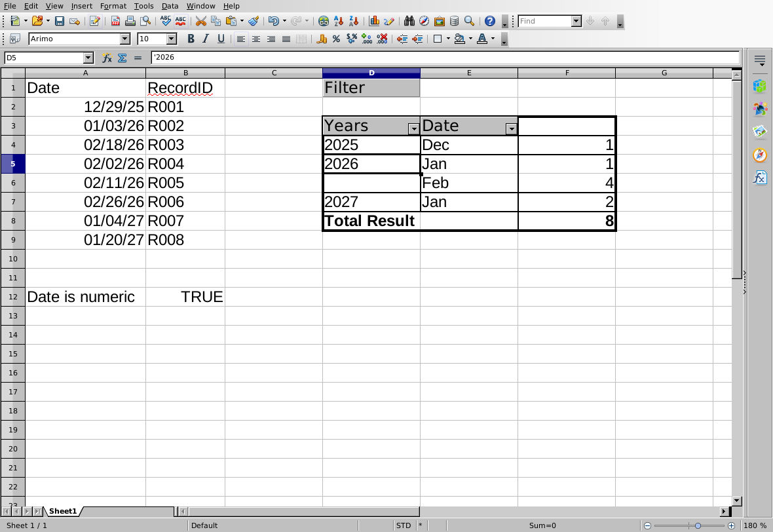Open sidebar Navigator panel icon

tap(760, 155)
